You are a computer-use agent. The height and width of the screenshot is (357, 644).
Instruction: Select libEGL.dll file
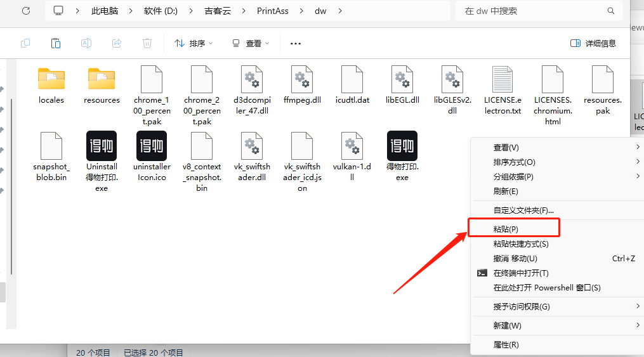[x=402, y=86]
